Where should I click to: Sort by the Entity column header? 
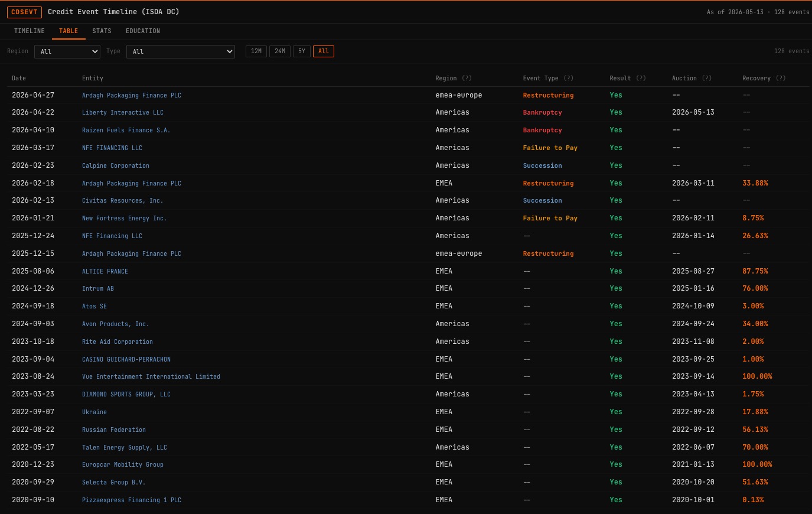[x=93, y=78]
